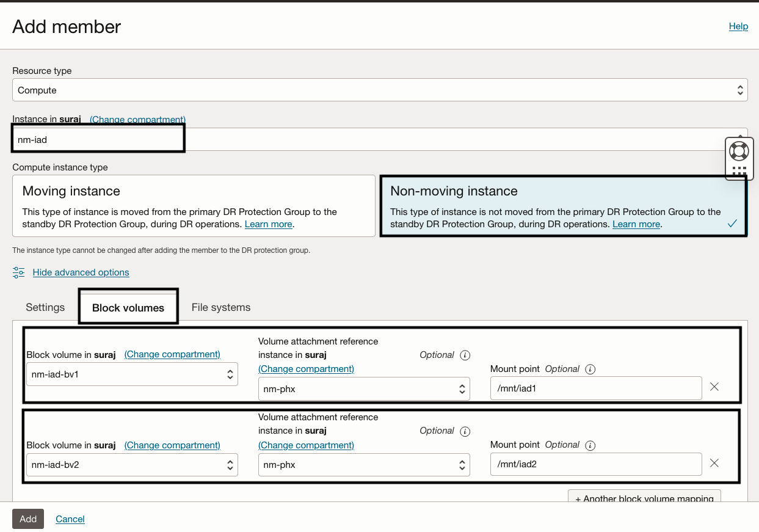The height and width of the screenshot is (532, 759).
Task: Remove the nm-iad-bv1 block volume mapping
Action: (x=714, y=387)
